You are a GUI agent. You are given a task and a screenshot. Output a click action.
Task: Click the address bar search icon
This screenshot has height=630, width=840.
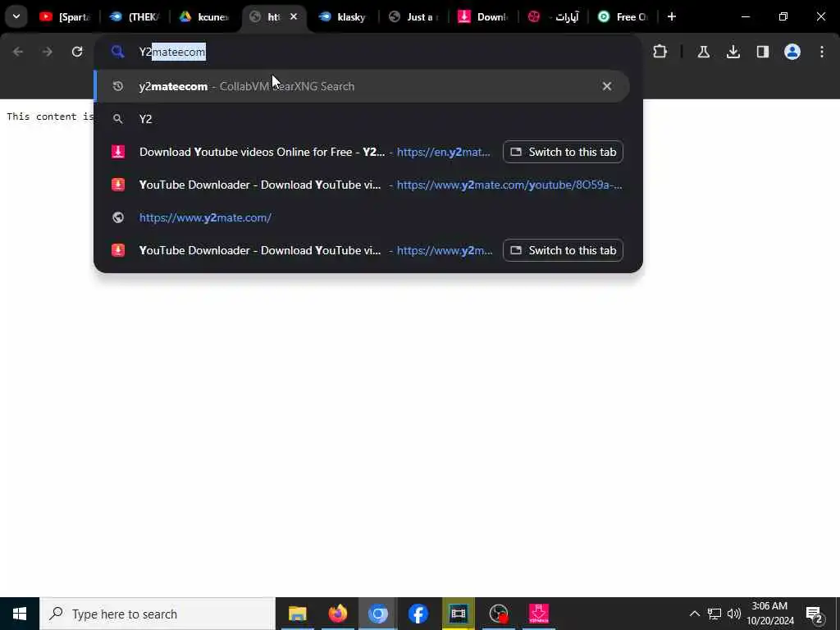click(x=118, y=52)
